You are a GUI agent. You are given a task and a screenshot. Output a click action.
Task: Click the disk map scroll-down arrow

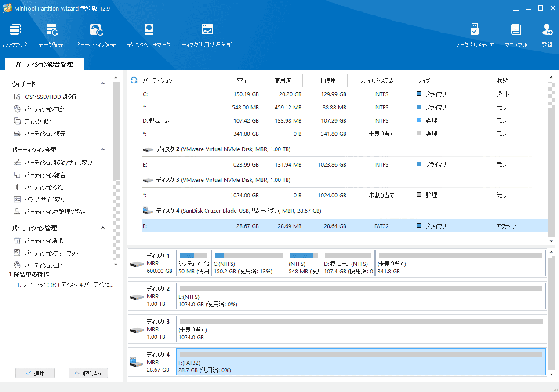[552, 374]
